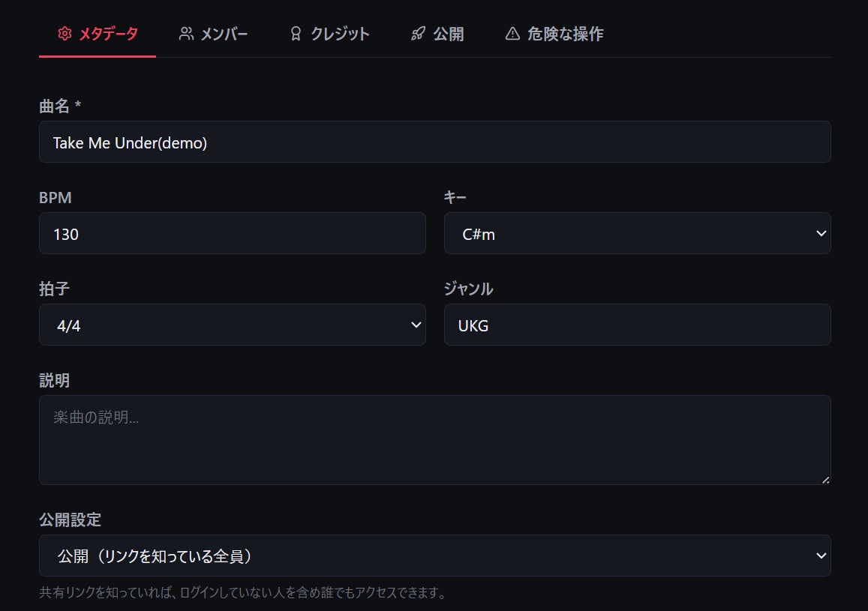Switch to the メンバー tab
Screen dimensions: 868x611
214,34
